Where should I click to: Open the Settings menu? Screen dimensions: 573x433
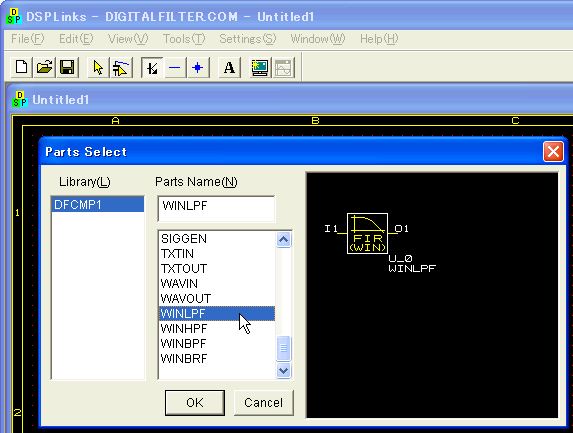pyautogui.click(x=247, y=38)
